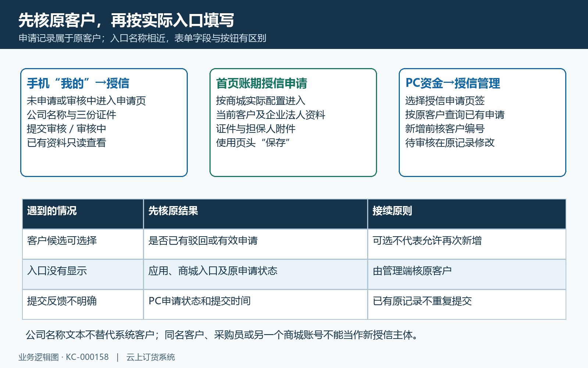Click the note starting with 公司名称文本不替代系统客户
This screenshot has width=588, height=368.
[223, 335]
